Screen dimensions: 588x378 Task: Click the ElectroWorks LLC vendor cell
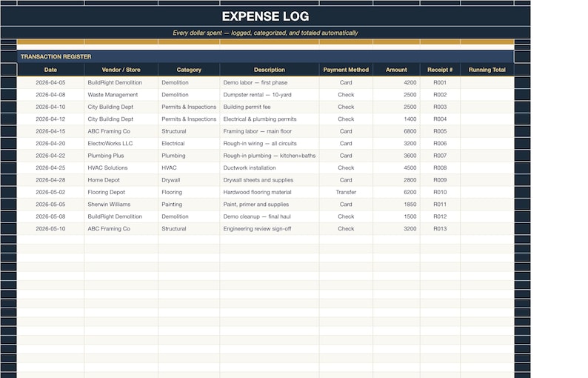click(121, 143)
